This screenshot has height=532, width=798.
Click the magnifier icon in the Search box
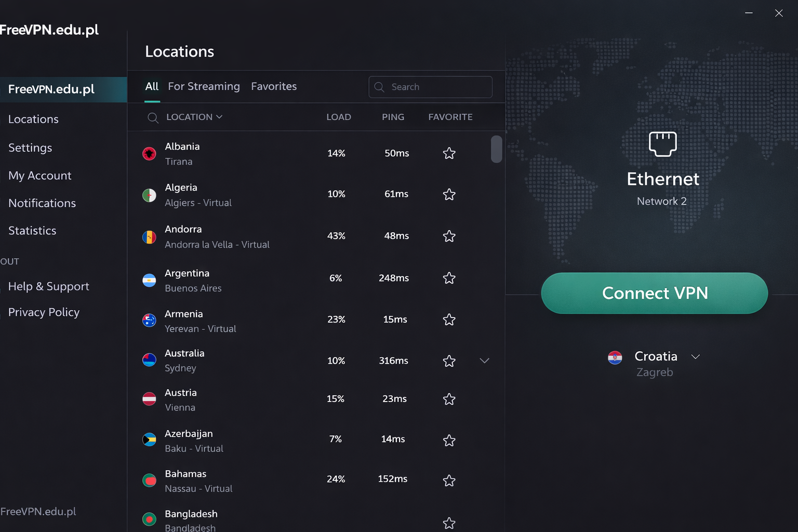[379, 87]
